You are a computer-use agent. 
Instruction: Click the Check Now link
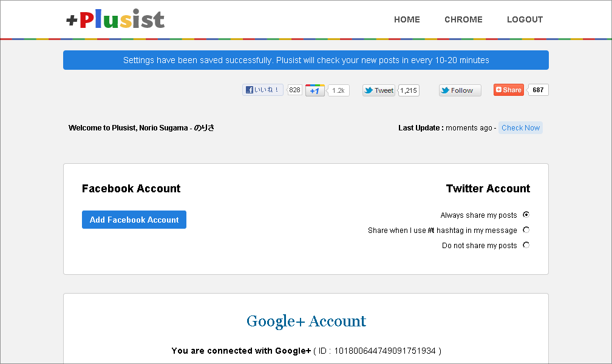[520, 128]
